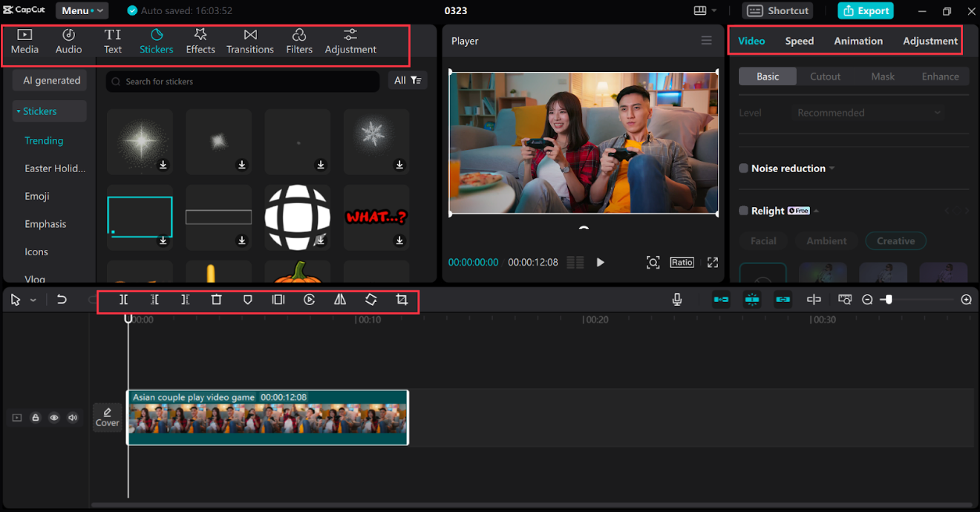
Task: Open the selection tool dropdown arrow
Action: click(x=33, y=300)
